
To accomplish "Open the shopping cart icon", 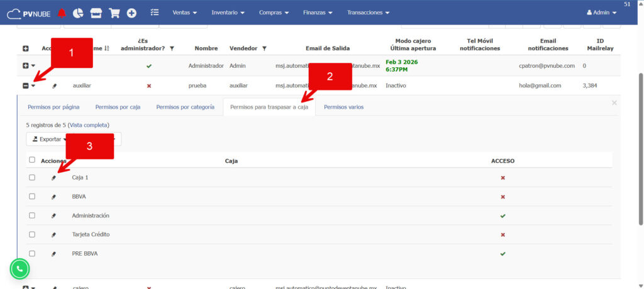I will (114, 13).
